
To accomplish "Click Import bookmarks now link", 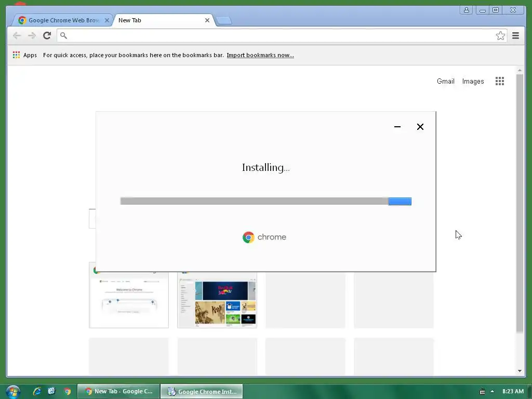I will (260, 55).
